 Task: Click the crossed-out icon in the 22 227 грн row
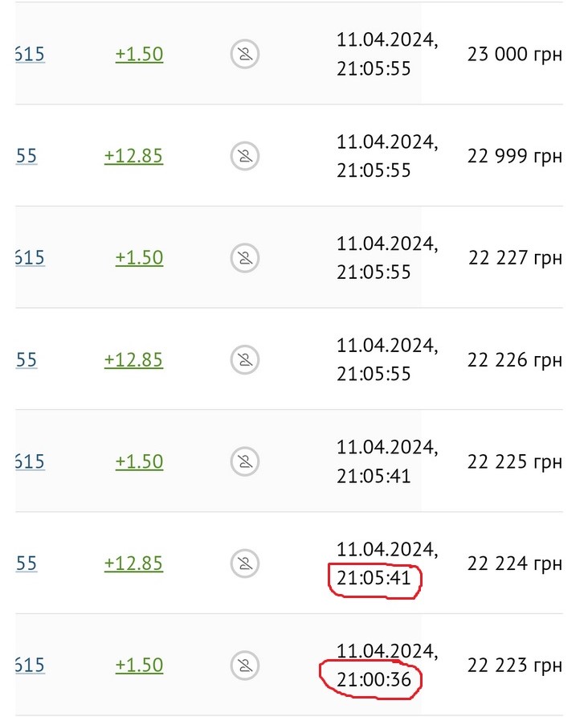coord(244,258)
